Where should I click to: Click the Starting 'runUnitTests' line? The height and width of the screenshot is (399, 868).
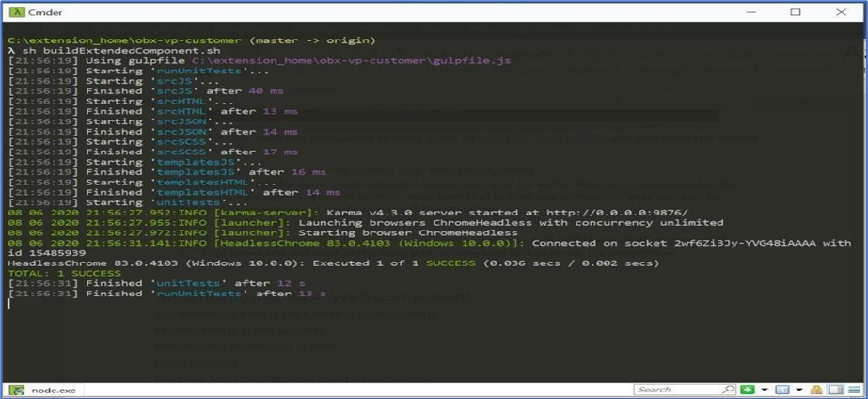coord(138,71)
